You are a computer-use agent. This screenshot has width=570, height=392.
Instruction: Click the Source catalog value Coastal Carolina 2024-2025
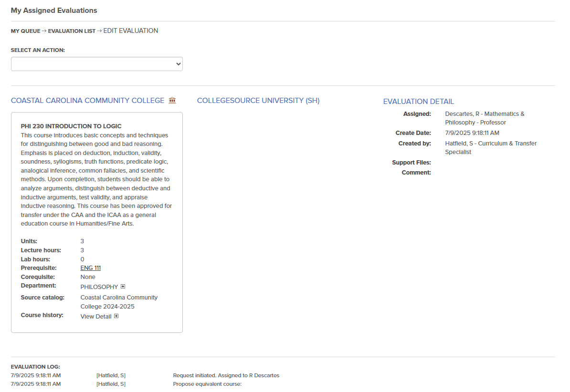tap(119, 302)
